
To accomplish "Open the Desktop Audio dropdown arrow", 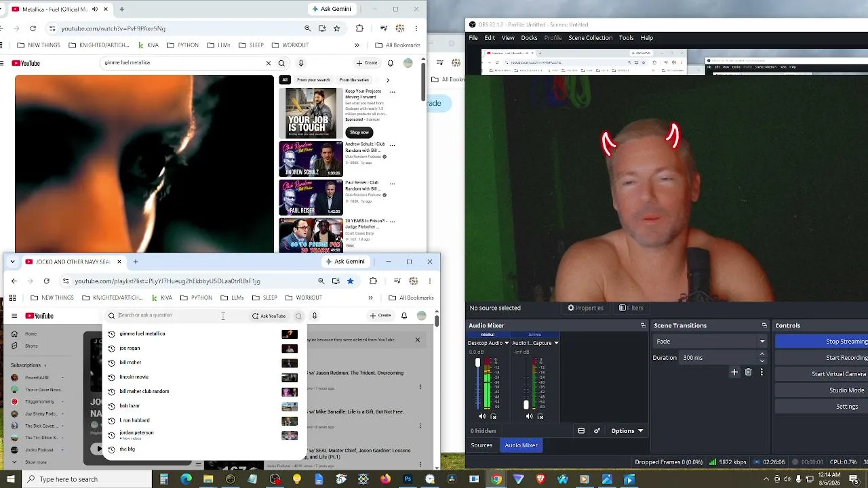I will 506,343.
